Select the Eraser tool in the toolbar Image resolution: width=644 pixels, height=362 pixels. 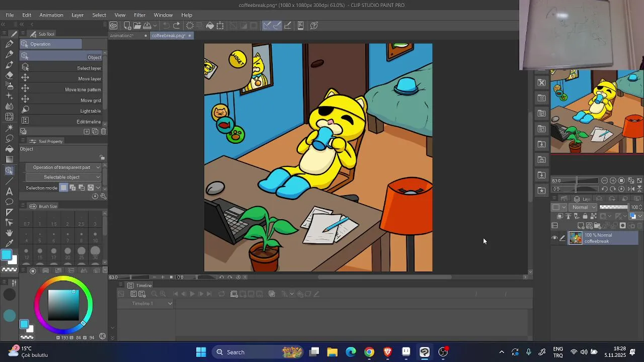(x=9, y=75)
